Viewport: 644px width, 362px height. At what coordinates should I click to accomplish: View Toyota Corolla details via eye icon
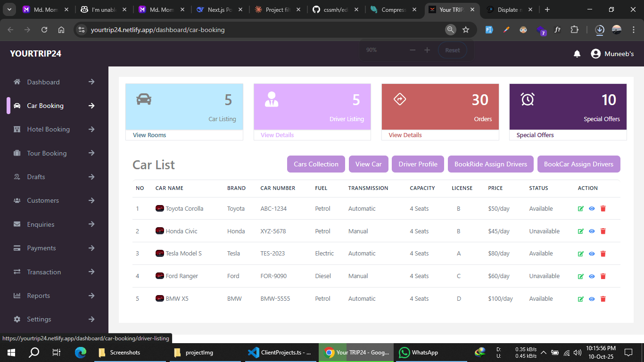(592, 208)
